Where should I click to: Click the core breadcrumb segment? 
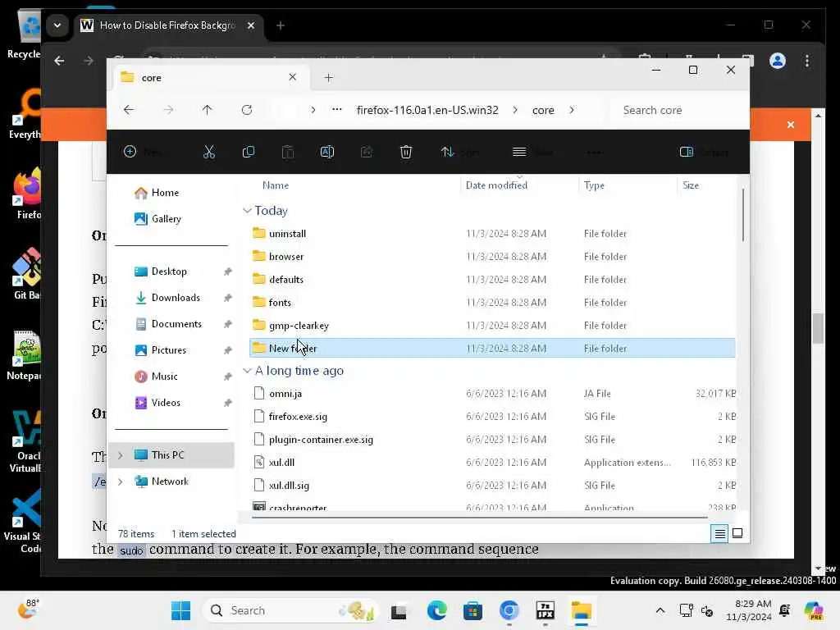click(543, 110)
